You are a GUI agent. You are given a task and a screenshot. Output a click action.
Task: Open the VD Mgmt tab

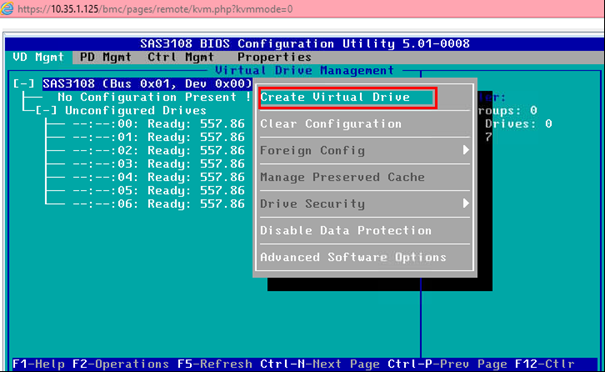coord(38,57)
